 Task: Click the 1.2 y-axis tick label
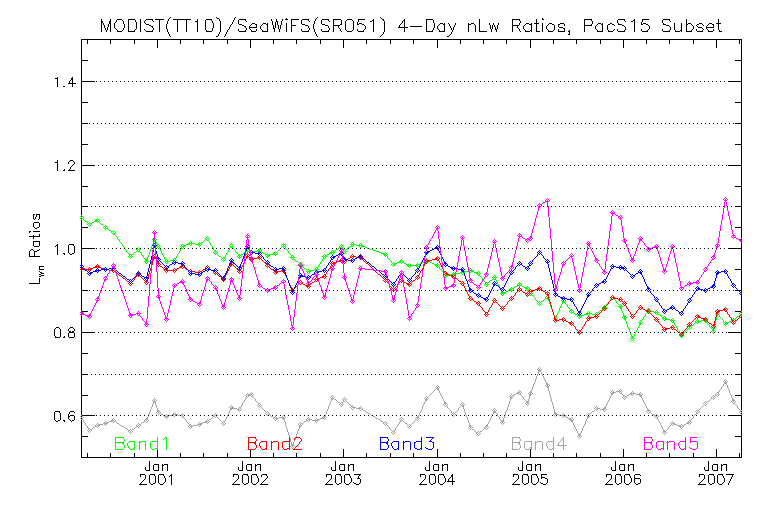65,166
